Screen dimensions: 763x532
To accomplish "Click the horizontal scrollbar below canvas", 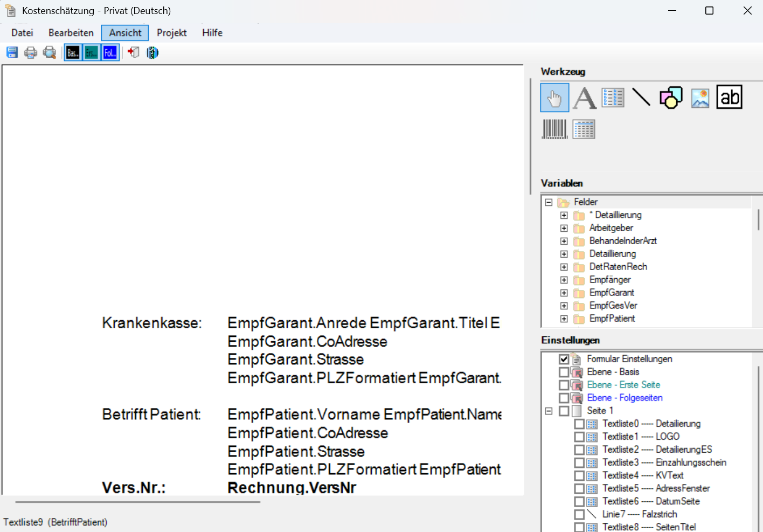I will click(x=137, y=502).
